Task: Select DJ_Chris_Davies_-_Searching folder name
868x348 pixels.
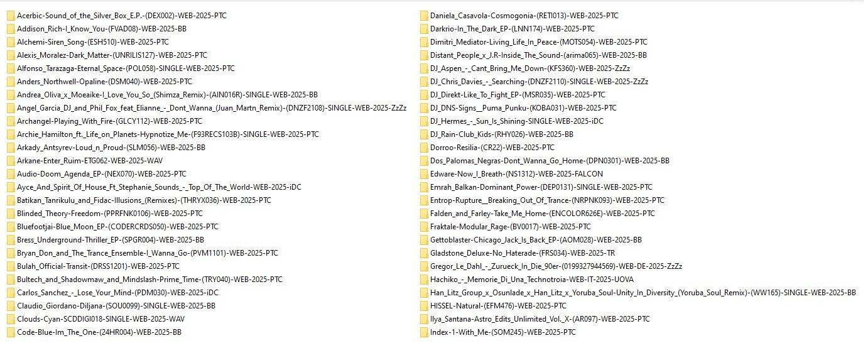Action: (540, 82)
